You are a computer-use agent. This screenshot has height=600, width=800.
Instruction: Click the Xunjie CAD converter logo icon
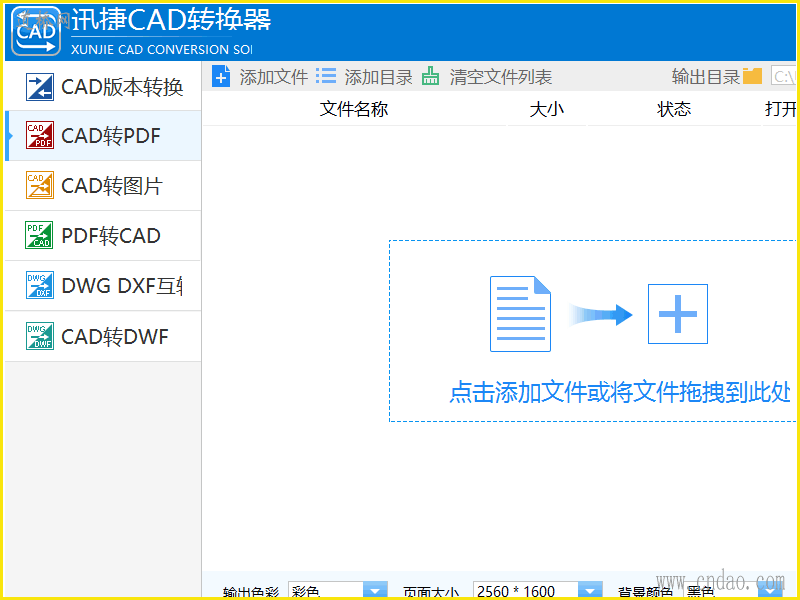click(36, 31)
